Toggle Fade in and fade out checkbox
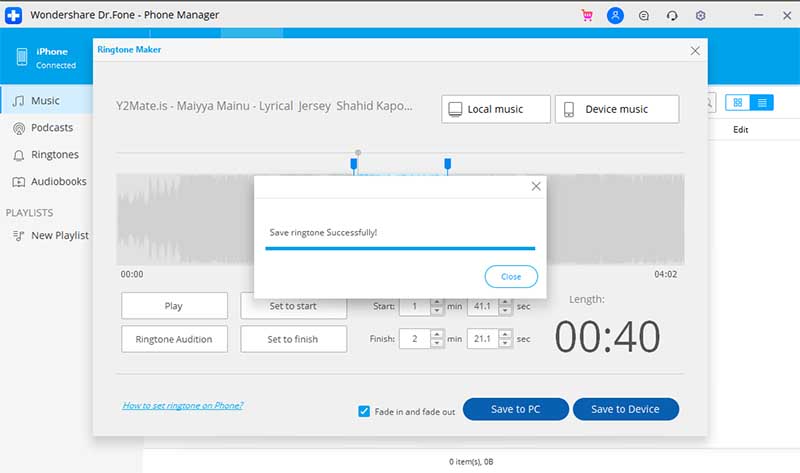800x473 pixels. coord(364,411)
